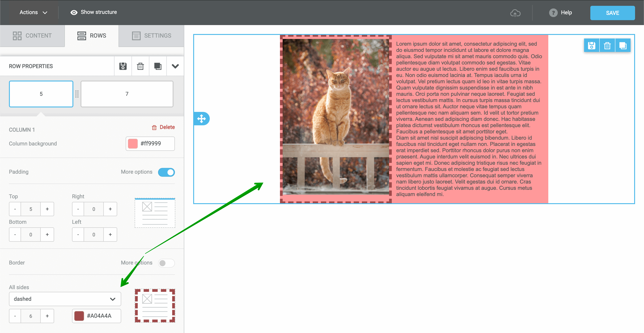Screen dimensions: 644x333
Task: Switch to the CONTENT tab
Action: (x=33, y=36)
